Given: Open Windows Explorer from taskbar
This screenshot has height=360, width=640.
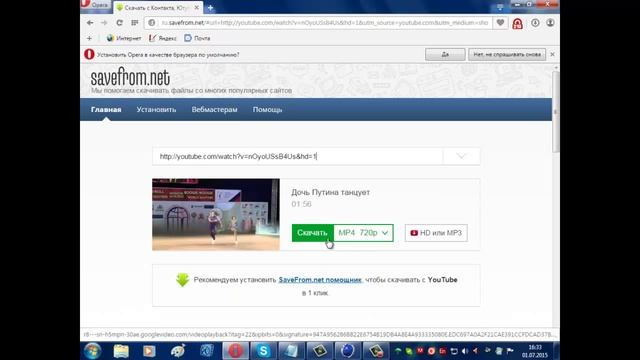Looking at the screenshot, I should [121, 351].
